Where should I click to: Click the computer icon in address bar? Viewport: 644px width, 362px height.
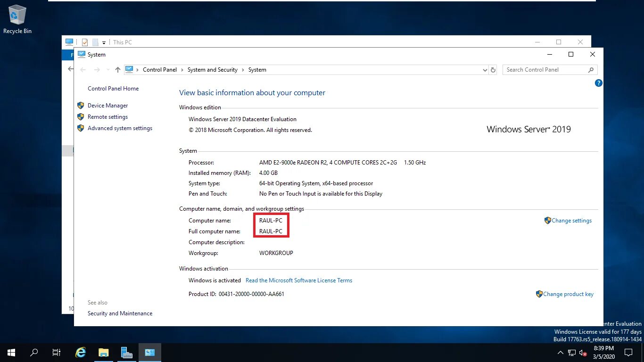point(129,69)
